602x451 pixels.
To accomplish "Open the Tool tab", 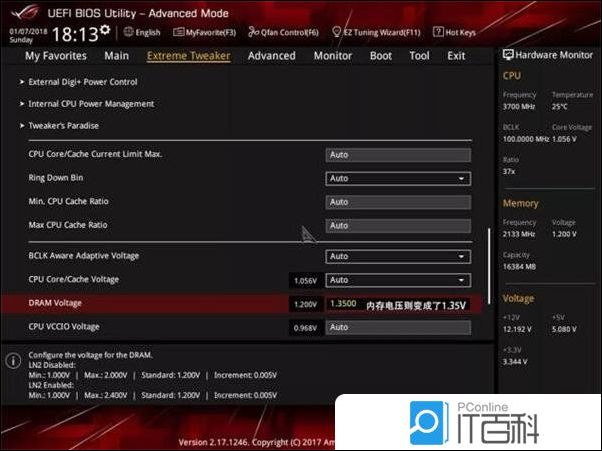I will pyautogui.click(x=419, y=56).
